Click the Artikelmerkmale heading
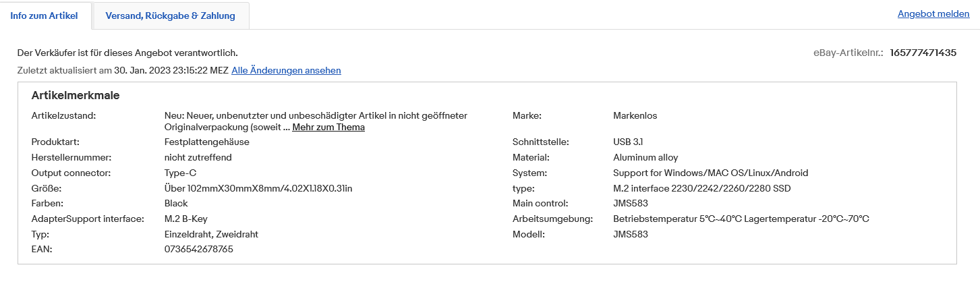980x284 pixels. [76, 96]
